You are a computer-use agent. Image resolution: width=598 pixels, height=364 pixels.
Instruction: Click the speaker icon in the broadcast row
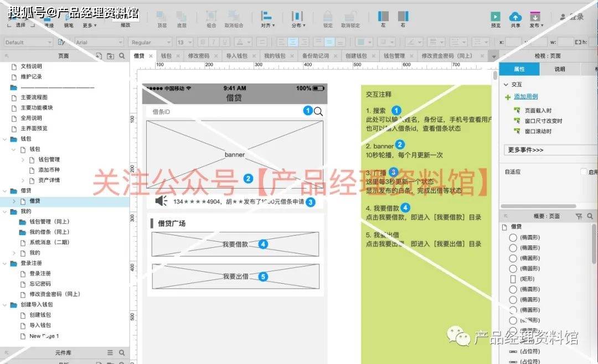[x=161, y=200]
